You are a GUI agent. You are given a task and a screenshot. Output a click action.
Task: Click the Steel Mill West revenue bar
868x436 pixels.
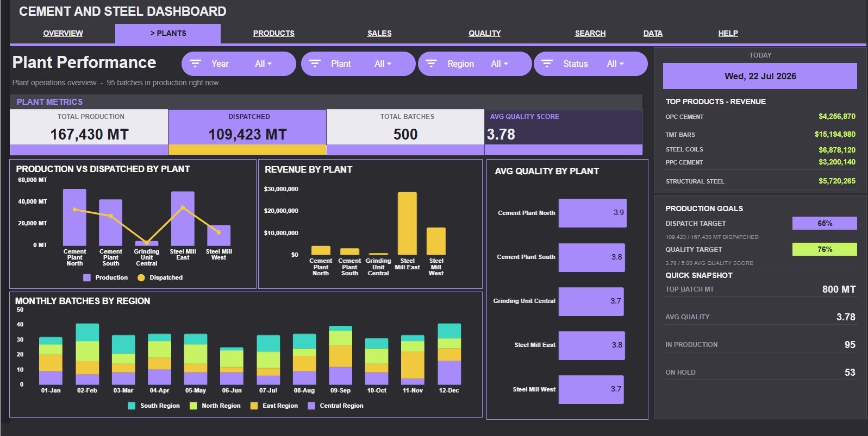[x=436, y=241]
